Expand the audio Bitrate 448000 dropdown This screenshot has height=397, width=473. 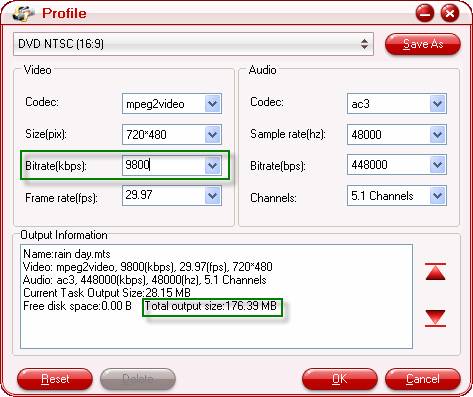[x=438, y=165]
